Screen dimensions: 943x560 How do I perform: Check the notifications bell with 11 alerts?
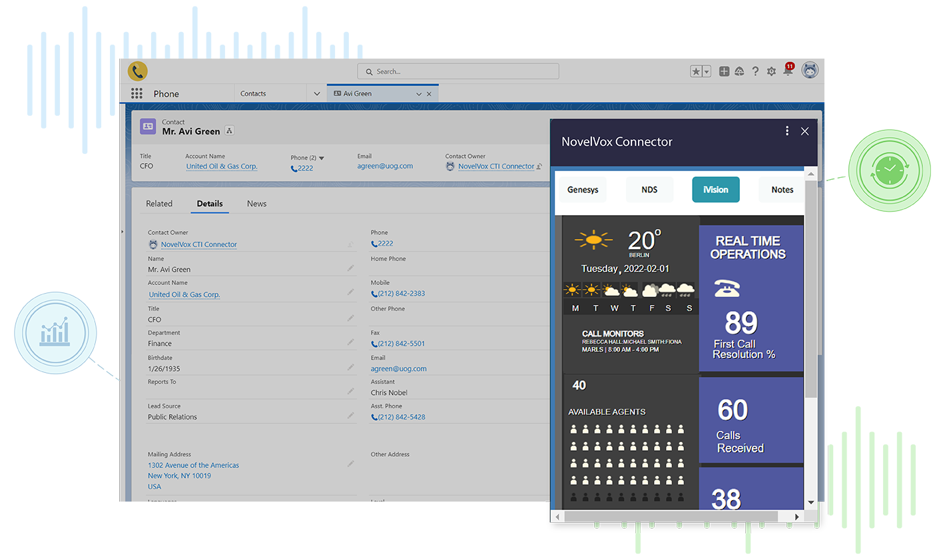[x=788, y=71]
